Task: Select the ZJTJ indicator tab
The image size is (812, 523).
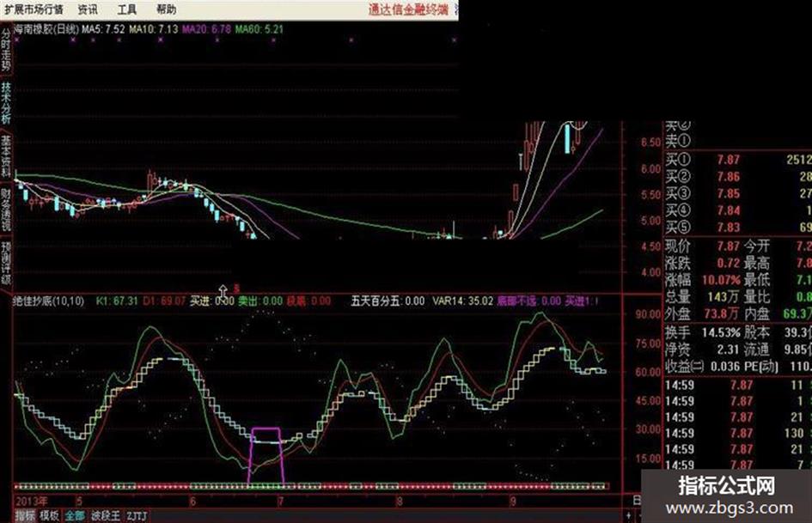Action: (x=137, y=516)
